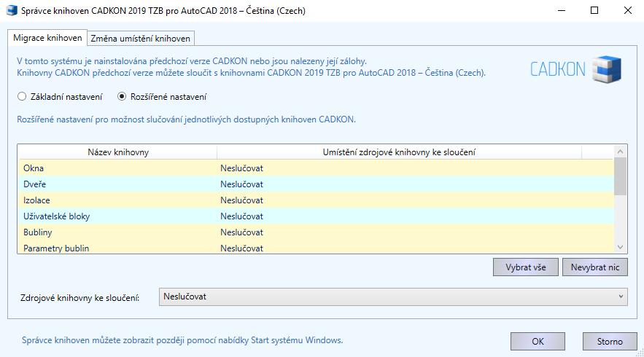This screenshot has width=644, height=357.
Task: Close the Správce knihoven window
Action: 627,10
